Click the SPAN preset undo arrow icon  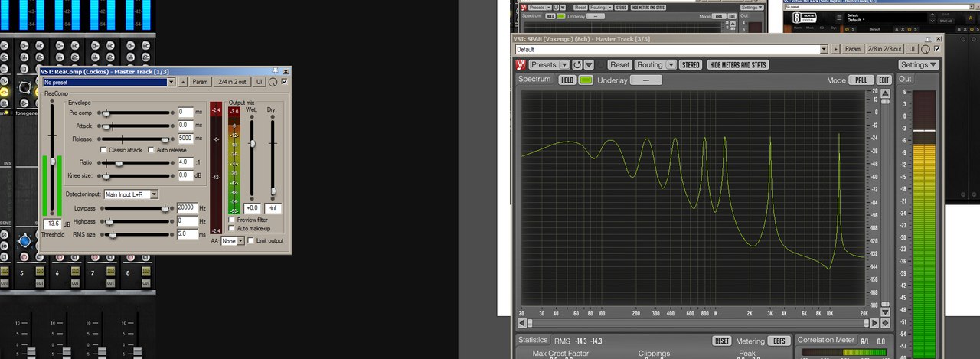click(x=577, y=65)
